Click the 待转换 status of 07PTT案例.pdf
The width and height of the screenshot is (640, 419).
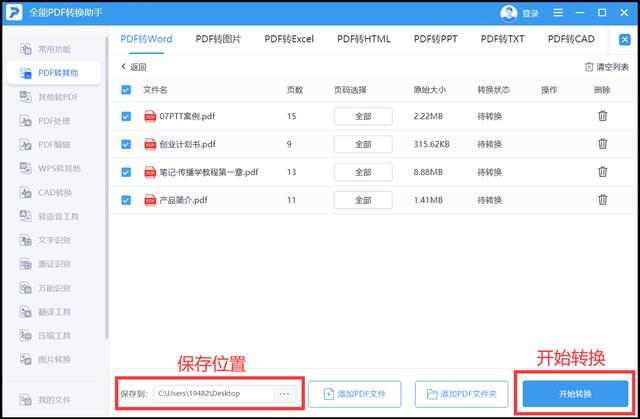pyautogui.click(x=489, y=116)
